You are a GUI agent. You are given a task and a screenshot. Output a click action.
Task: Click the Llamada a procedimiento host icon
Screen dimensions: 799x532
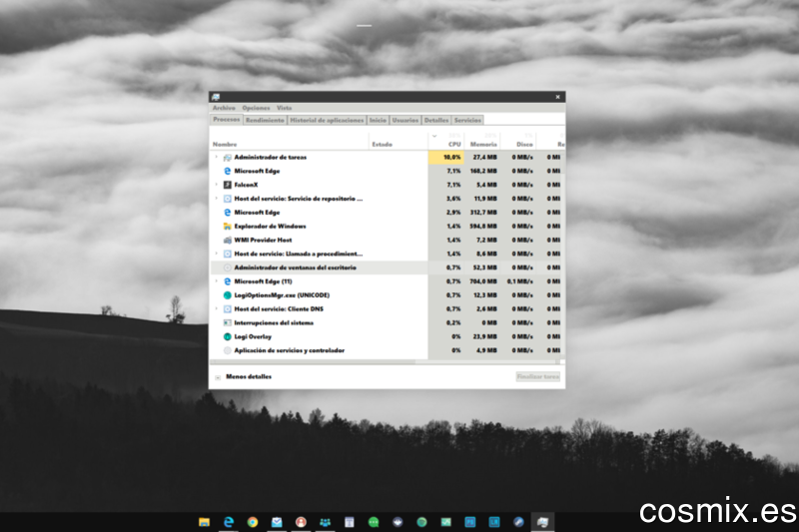(228, 255)
